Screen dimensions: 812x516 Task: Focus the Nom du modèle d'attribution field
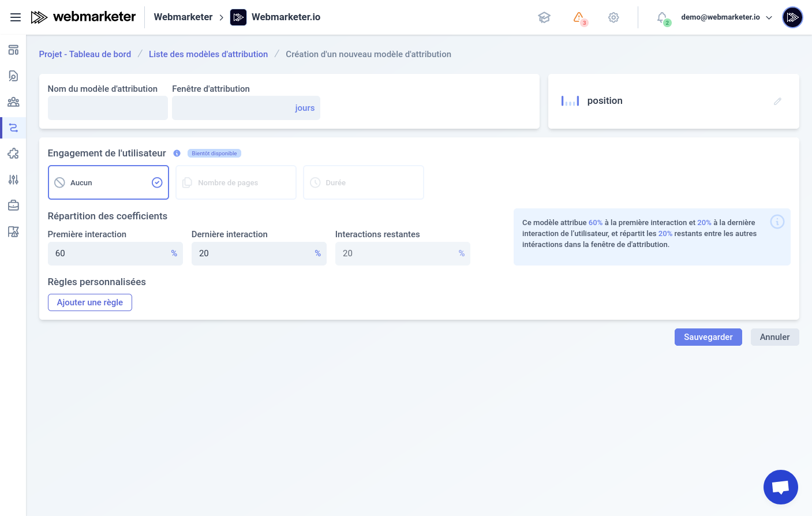click(108, 108)
